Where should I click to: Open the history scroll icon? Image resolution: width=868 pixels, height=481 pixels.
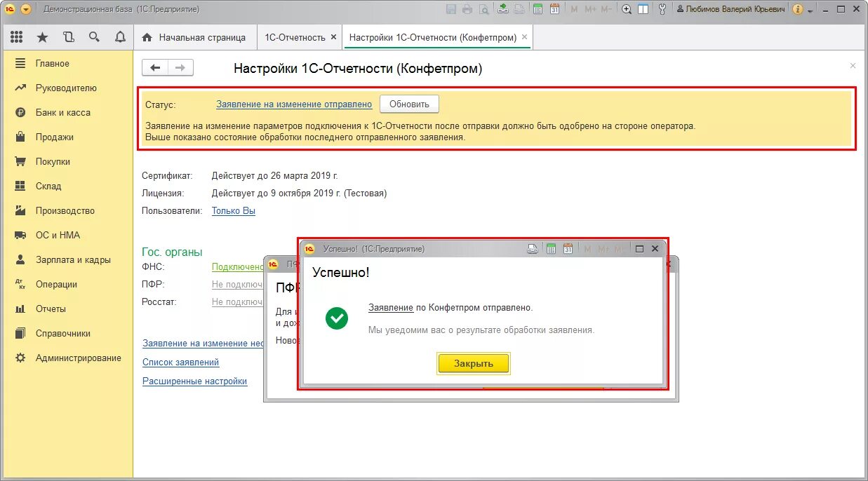click(68, 37)
